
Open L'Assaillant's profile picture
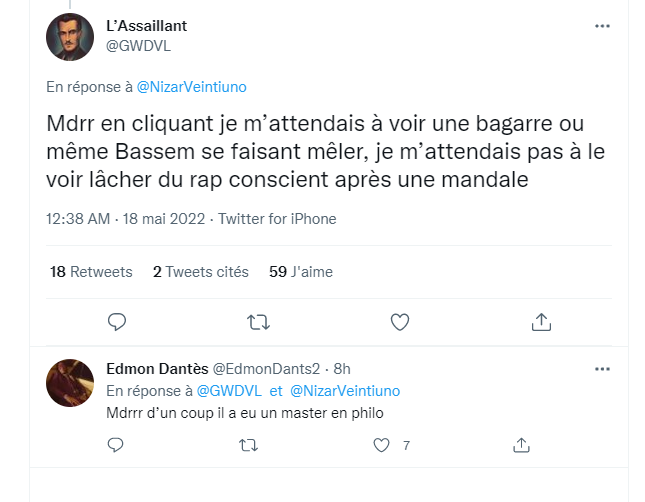coord(70,37)
